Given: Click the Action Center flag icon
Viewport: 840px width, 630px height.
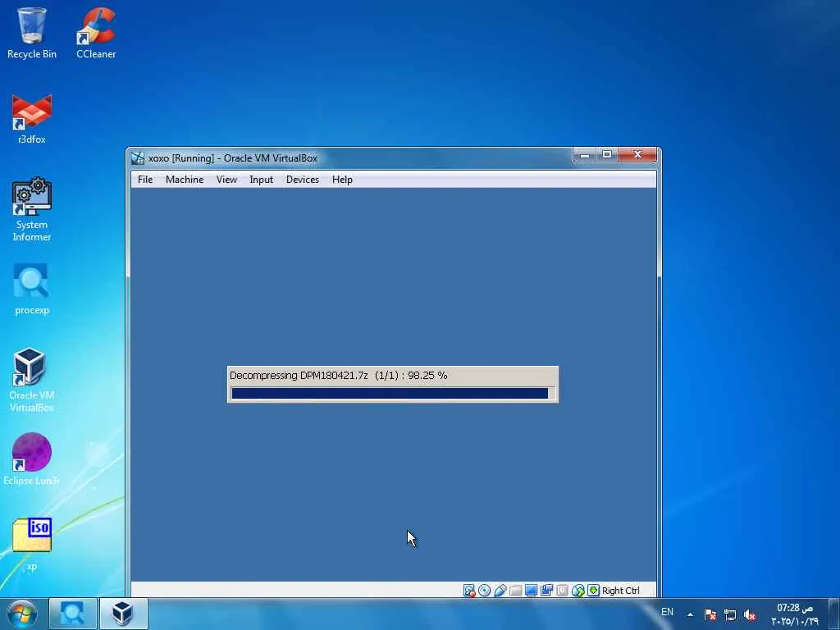Looking at the screenshot, I should (x=710, y=614).
